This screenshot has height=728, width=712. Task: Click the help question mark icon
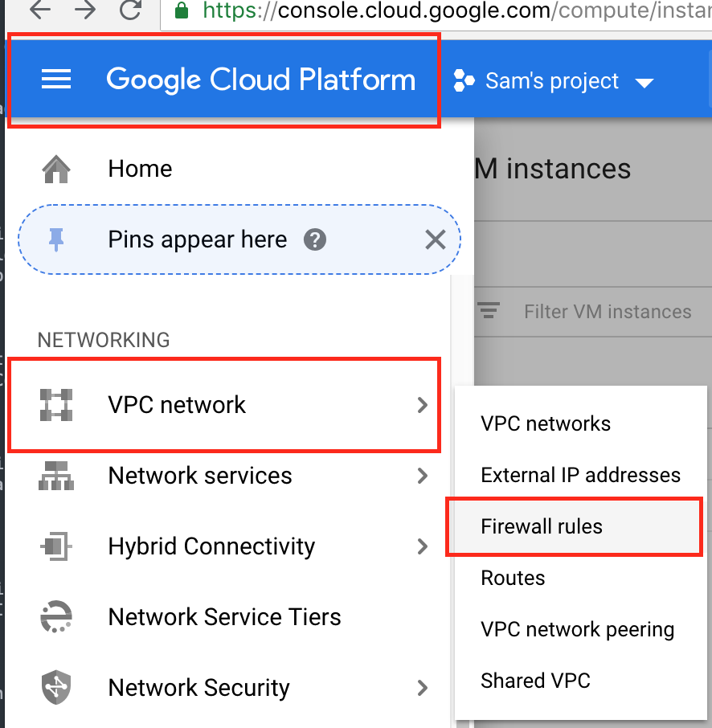[x=315, y=239]
